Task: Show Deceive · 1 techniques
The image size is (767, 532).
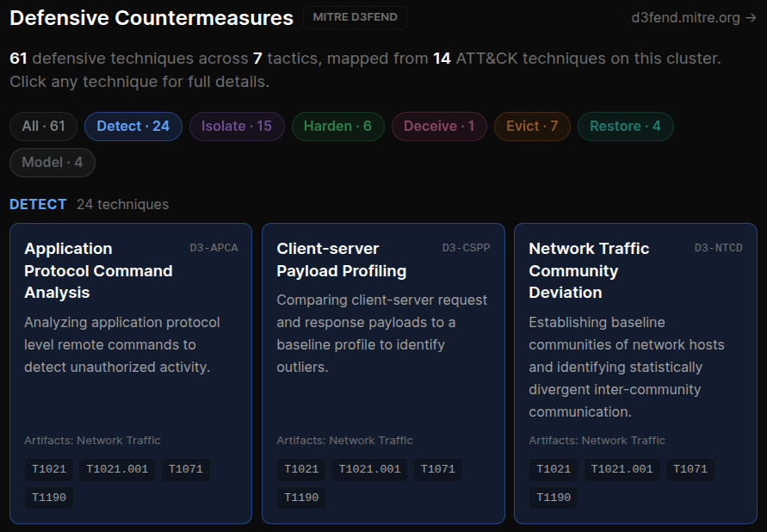Action: 439,127
